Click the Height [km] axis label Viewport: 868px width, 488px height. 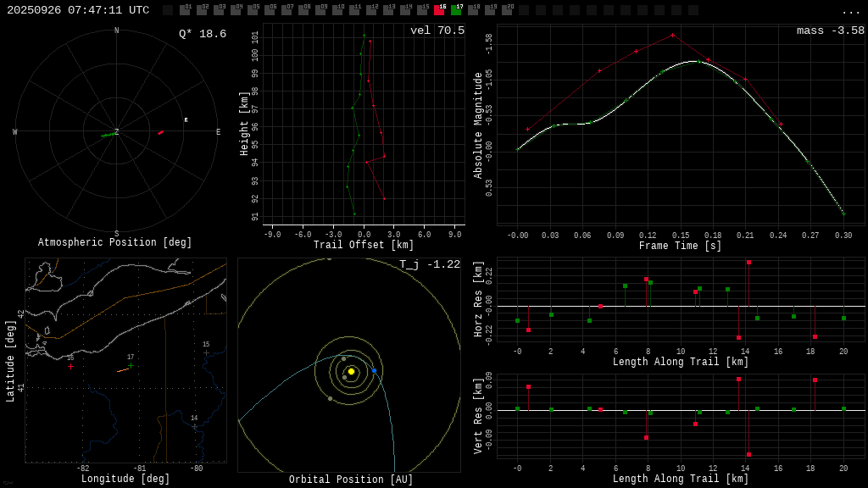pos(243,124)
